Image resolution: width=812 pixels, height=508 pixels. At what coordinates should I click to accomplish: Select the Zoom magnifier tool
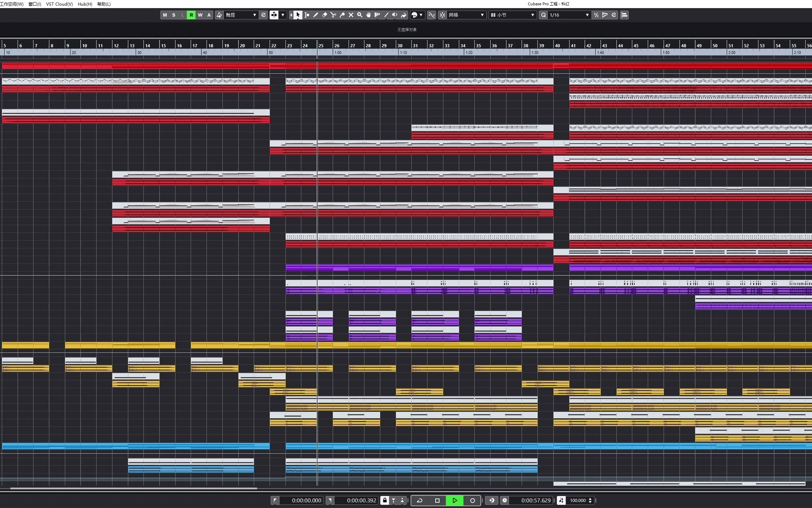click(x=360, y=15)
